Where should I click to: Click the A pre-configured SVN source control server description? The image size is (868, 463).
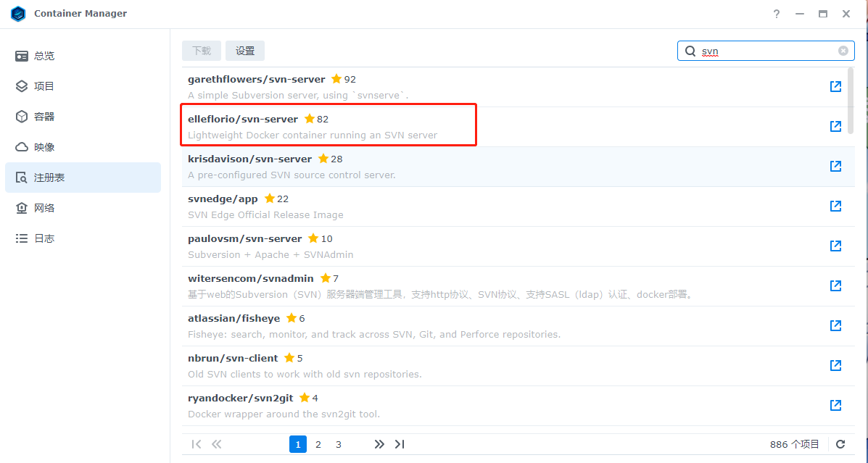click(292, 175)
